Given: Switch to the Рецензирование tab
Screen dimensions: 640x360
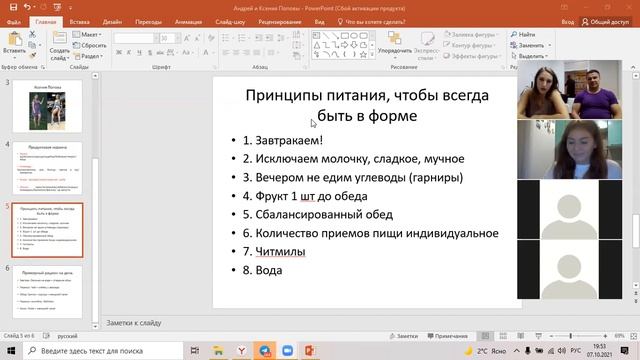Looking at the screenshot, I should (280, 22).
